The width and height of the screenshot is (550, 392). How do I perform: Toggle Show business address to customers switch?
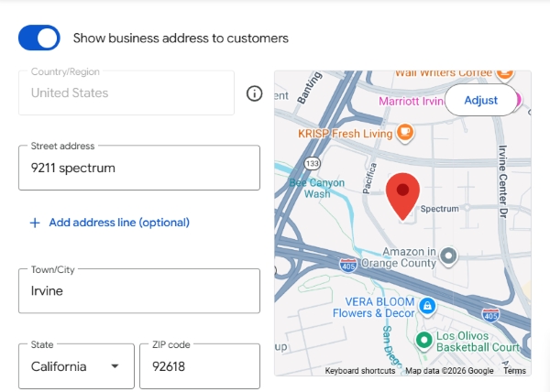[x=38, y=38]
